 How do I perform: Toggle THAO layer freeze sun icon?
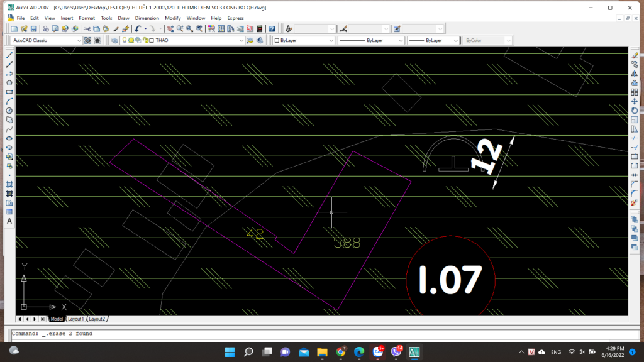click(131, 40)
